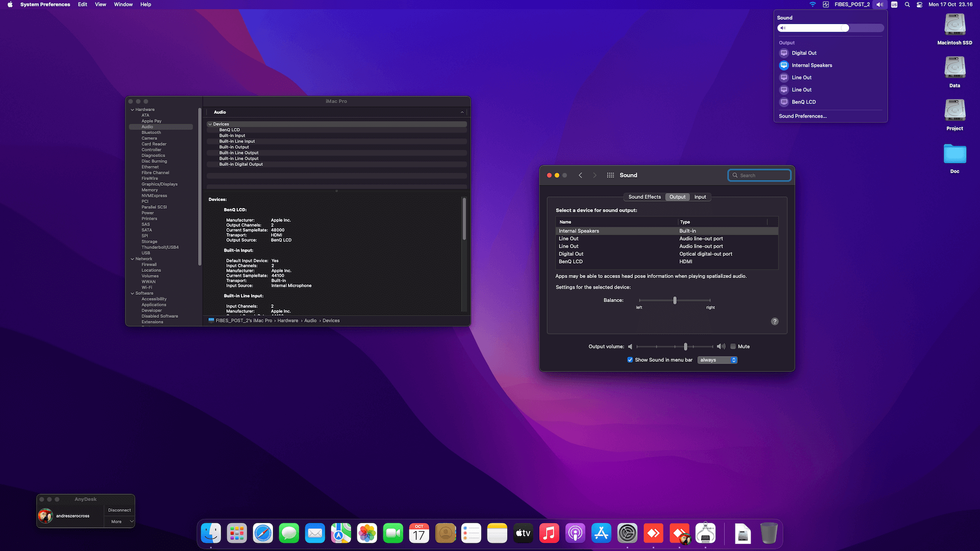The width and height of the screenshot is (980, 551).
Task: Collapse the Software section in sidebar
Action: point(132,293)
